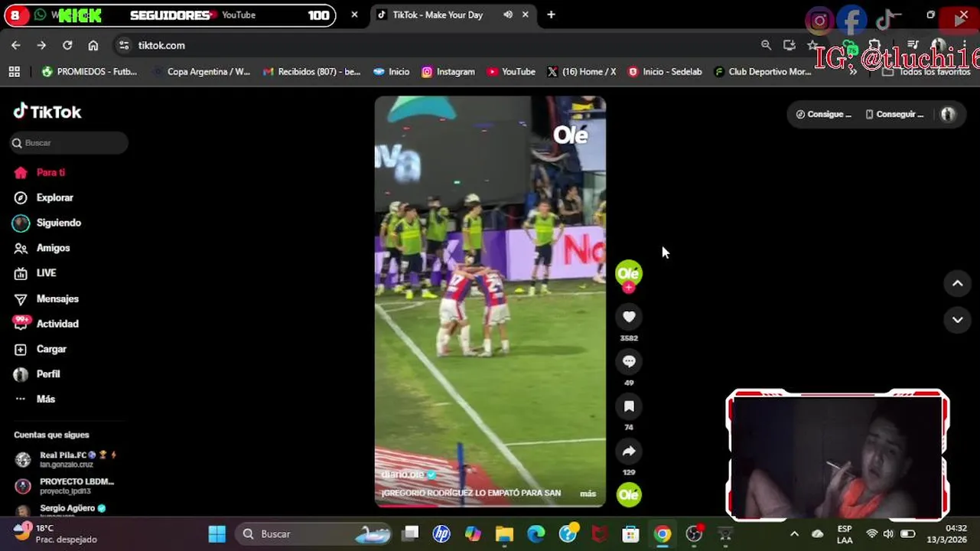Screen dimensions: 980x551
Task: Open the Inicio - Sedelab bookmark
Action: 665,71
